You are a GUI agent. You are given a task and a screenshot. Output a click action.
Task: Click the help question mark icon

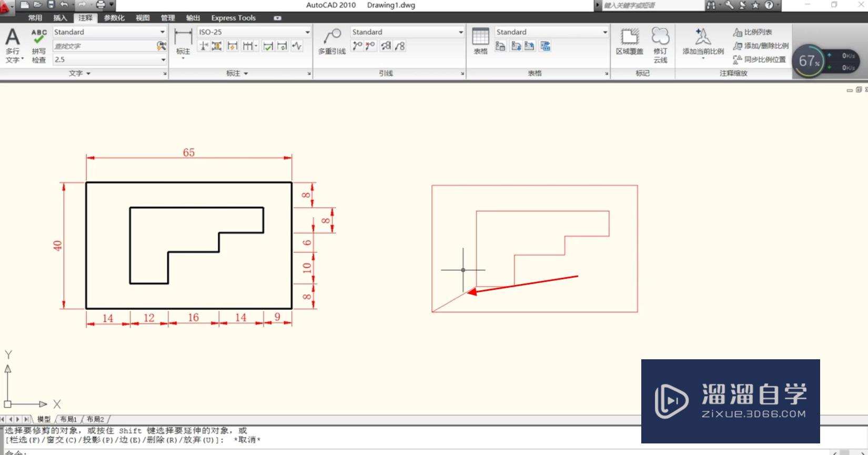coord(769,5)
